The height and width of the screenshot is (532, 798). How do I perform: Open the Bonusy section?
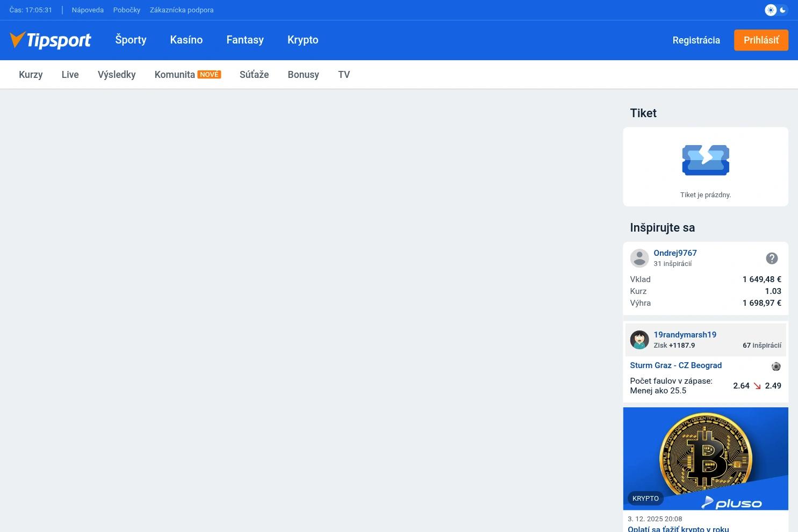tap(303, 74)
